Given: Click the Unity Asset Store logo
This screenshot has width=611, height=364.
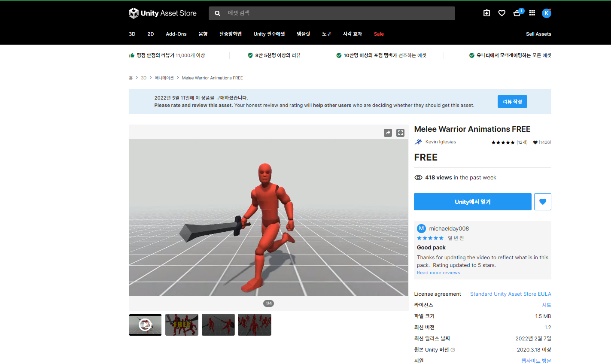Looking at the screenshot, I should click(162, 13).
